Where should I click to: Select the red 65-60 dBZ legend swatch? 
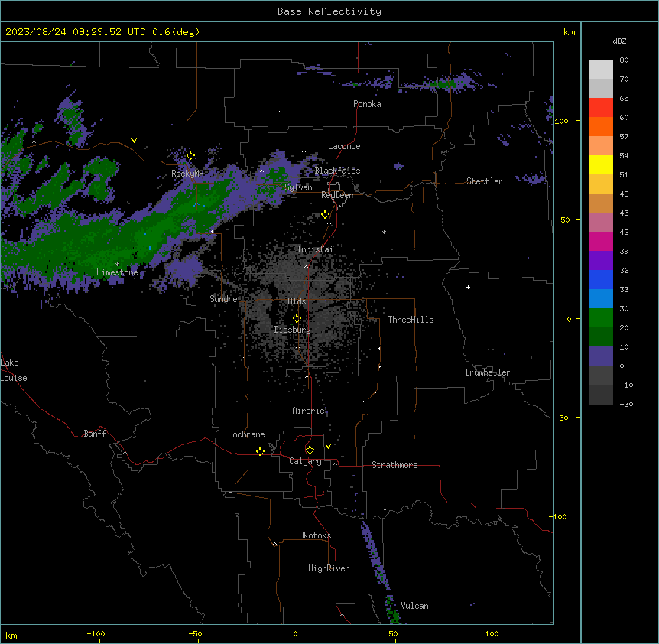coord(601,108)
